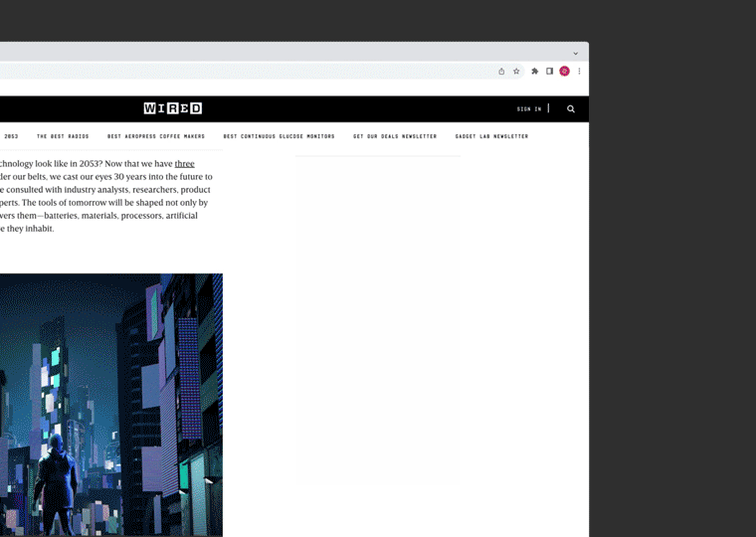Open Get Our Deals Newsletter link
The height and width of the screenshot is (537, 756).
(395, 136)
